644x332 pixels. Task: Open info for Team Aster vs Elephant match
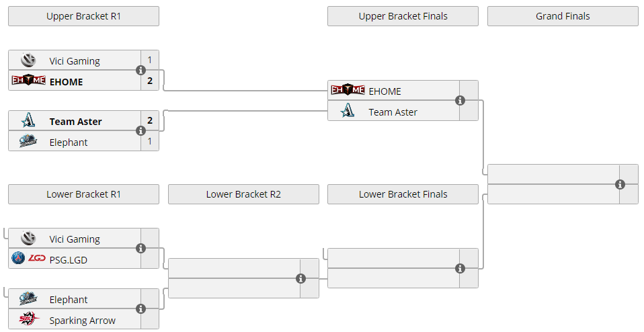140,131
